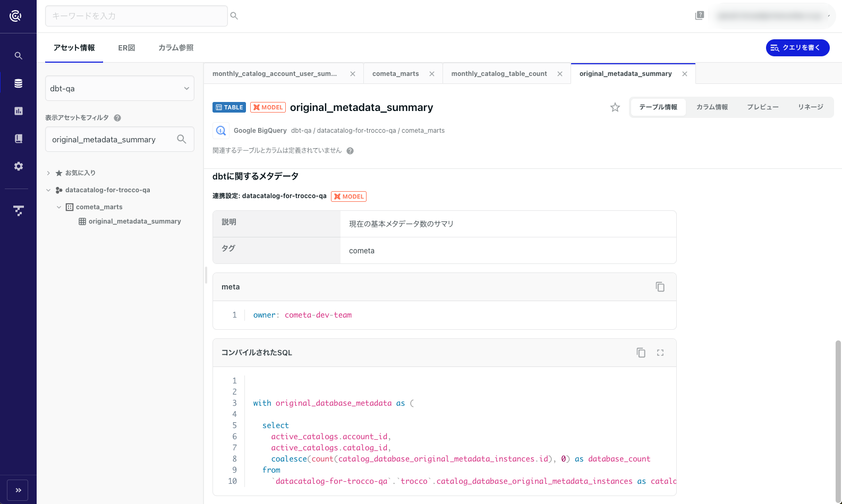
Task: Expand compiled SQL to fullscreen
Action: click(660, 353)
